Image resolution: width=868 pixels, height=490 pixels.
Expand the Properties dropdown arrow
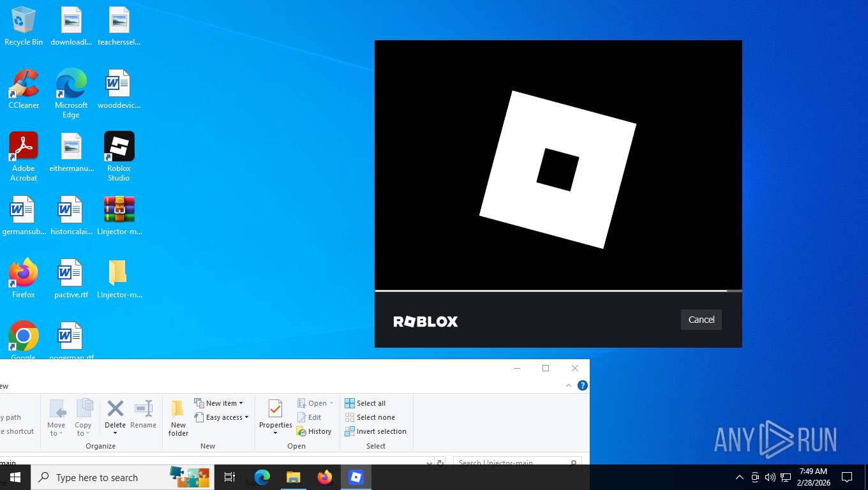point(275,434)
